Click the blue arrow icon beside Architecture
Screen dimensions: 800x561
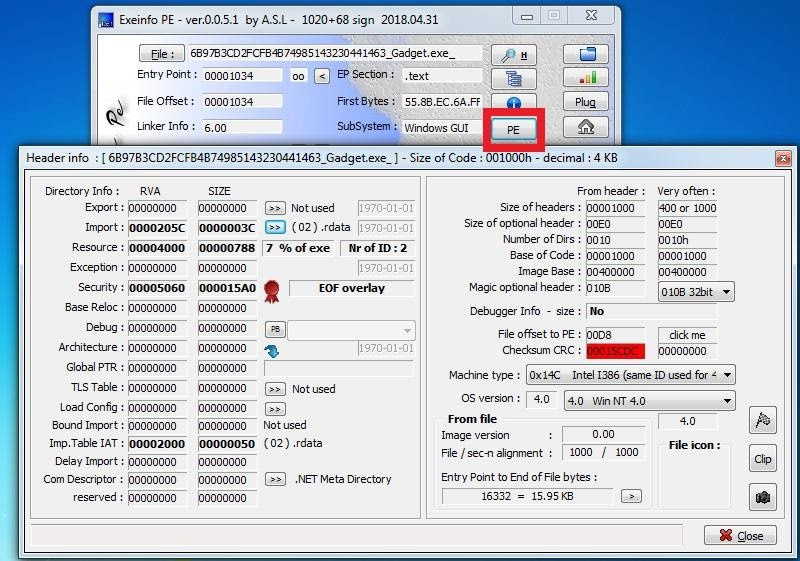[272, 350]
